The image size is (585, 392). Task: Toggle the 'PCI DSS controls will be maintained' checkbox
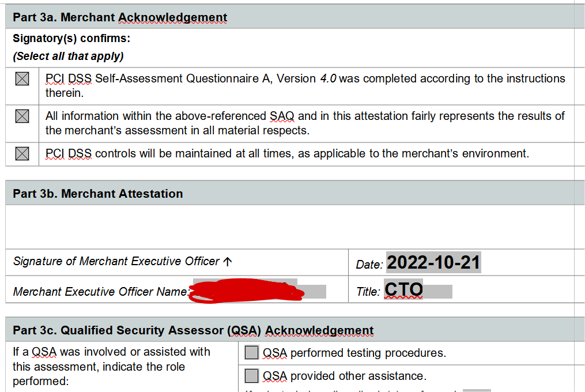[x=22, y=153]
